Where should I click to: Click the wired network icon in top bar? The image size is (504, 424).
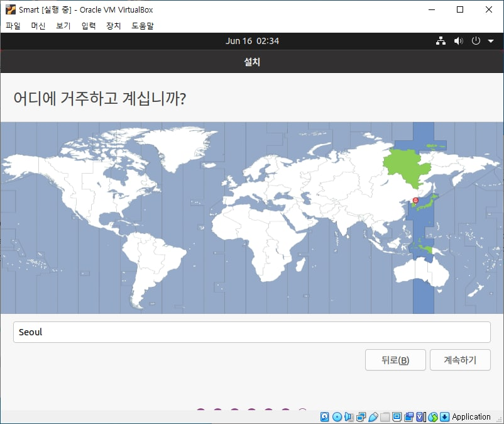point(441,41)
